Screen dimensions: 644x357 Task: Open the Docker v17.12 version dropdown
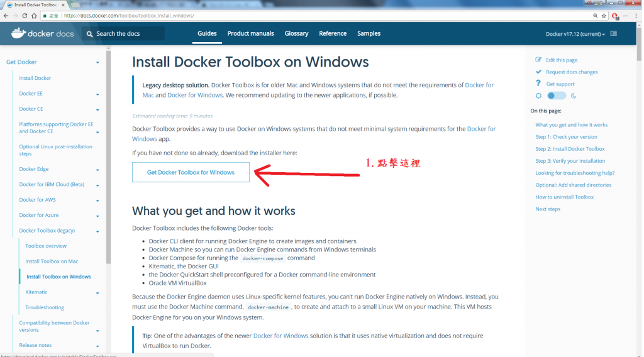(575, 34)
